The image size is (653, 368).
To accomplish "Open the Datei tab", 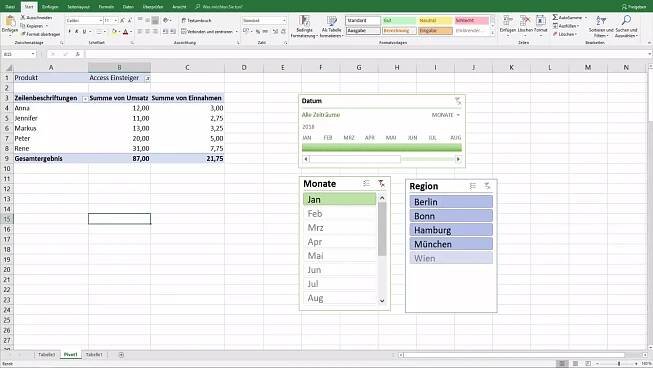I will pyautogui.click(x=10, y=7).
